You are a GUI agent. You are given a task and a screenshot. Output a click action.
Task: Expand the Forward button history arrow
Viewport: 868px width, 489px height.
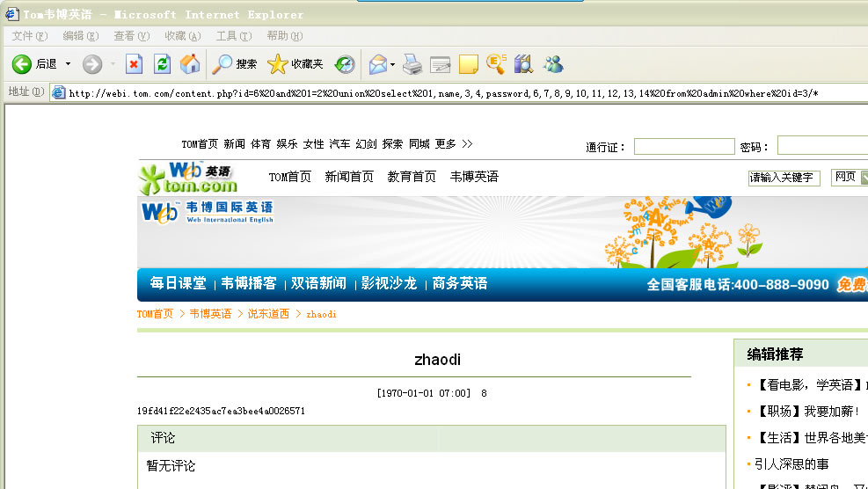point(113,64)
